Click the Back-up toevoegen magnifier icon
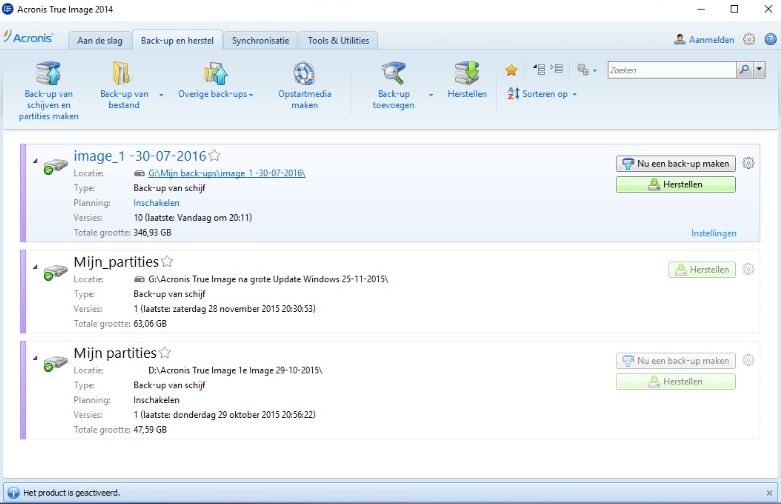This screenshot has height=504, width=781. [x=395, y=73]
